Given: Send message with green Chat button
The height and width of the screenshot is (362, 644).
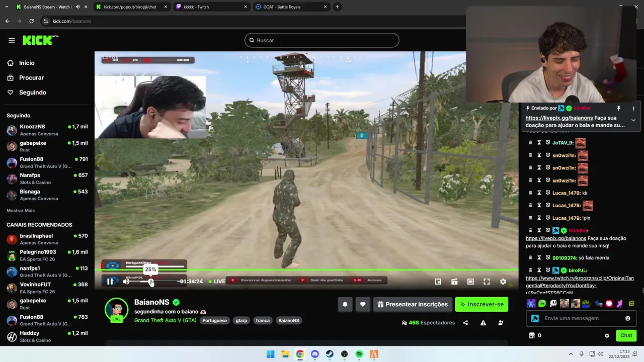Looking at the screenshot, I should click(x=626, y=335).
